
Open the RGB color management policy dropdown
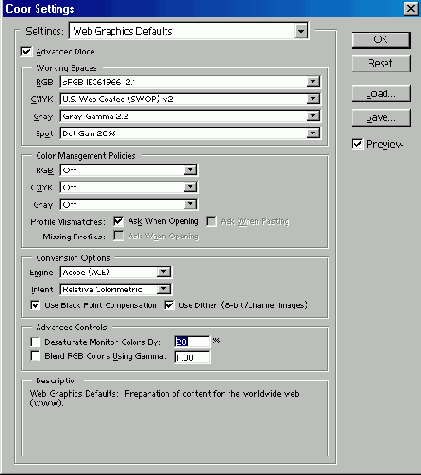point(129,170)
